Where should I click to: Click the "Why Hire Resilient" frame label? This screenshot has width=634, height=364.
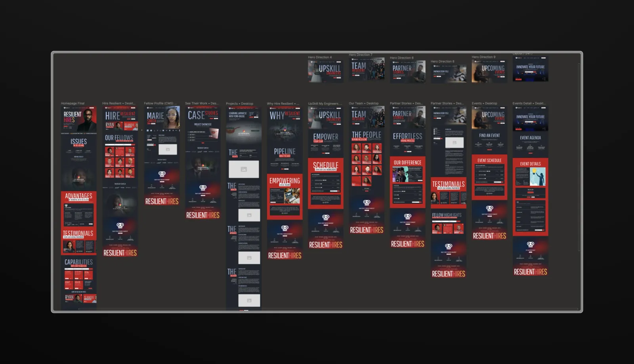pos(283,104)
